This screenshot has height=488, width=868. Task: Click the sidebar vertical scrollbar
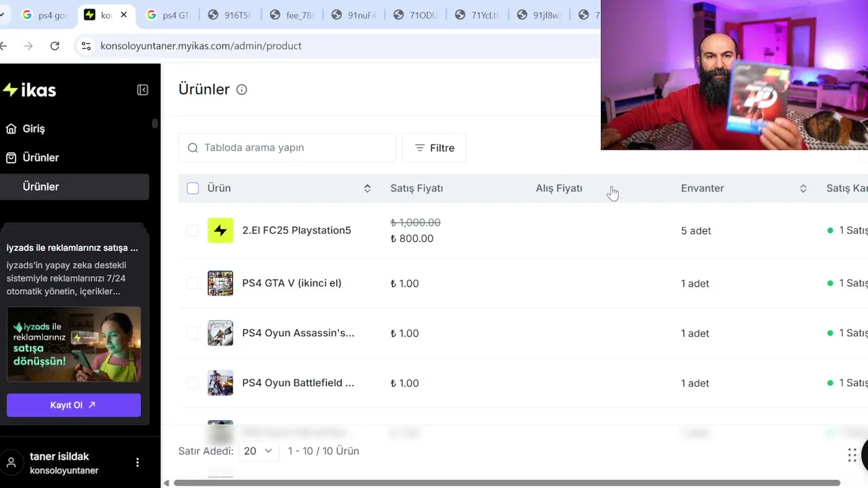click(x=155, y=124)
